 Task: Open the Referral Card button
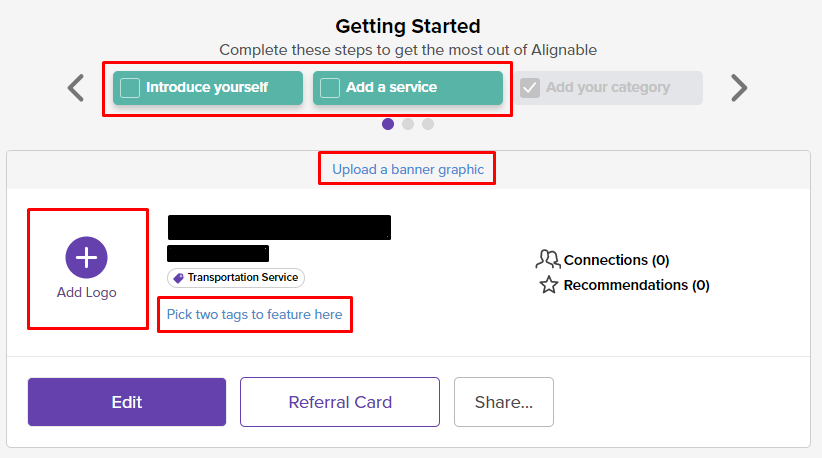pos(340,402)
